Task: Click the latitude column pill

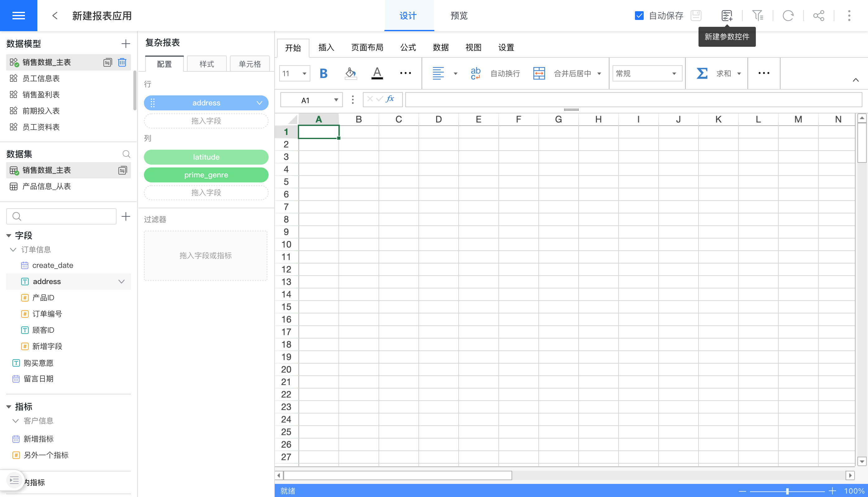Action: point(206,157)
